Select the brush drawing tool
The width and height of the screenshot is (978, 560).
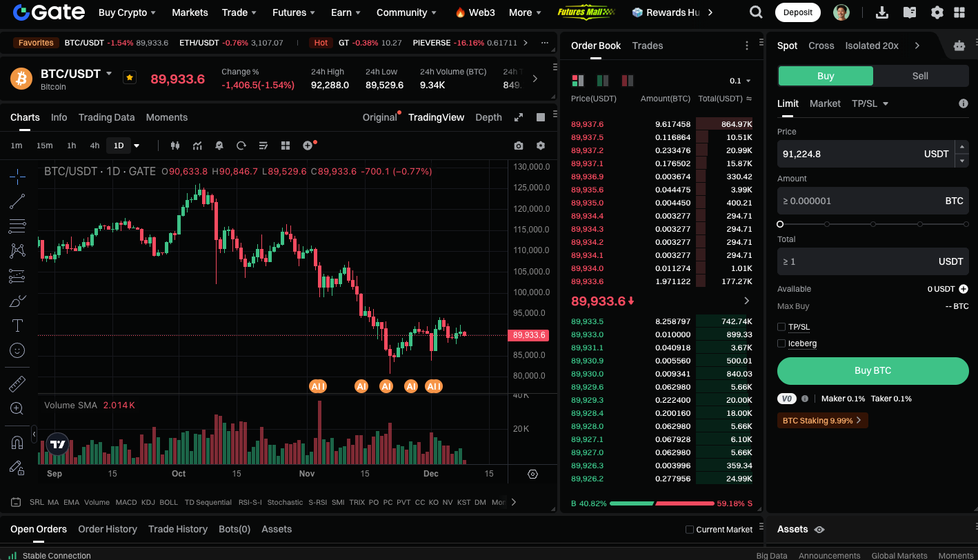coord(17,301)
